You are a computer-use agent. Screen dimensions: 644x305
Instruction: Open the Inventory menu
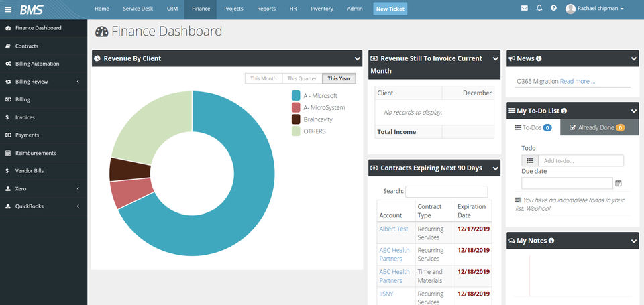pos(321,9)
